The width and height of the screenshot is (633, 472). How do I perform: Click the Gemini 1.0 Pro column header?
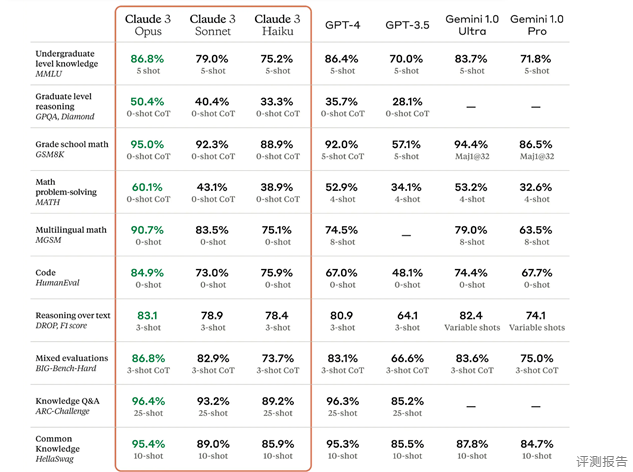click(537, 25)
